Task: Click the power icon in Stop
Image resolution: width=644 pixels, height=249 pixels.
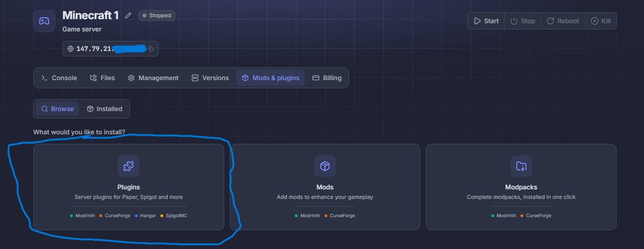Action: point(514,21)
